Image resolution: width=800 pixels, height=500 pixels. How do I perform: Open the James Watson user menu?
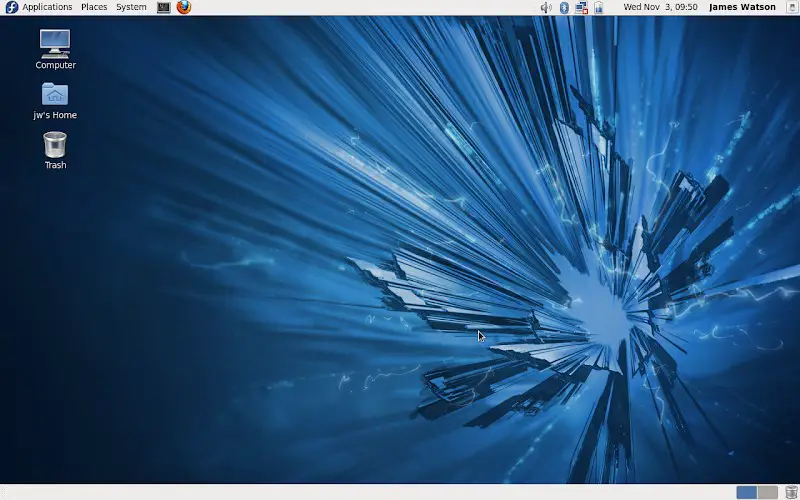pyautogui.click(x=742, y=7)
